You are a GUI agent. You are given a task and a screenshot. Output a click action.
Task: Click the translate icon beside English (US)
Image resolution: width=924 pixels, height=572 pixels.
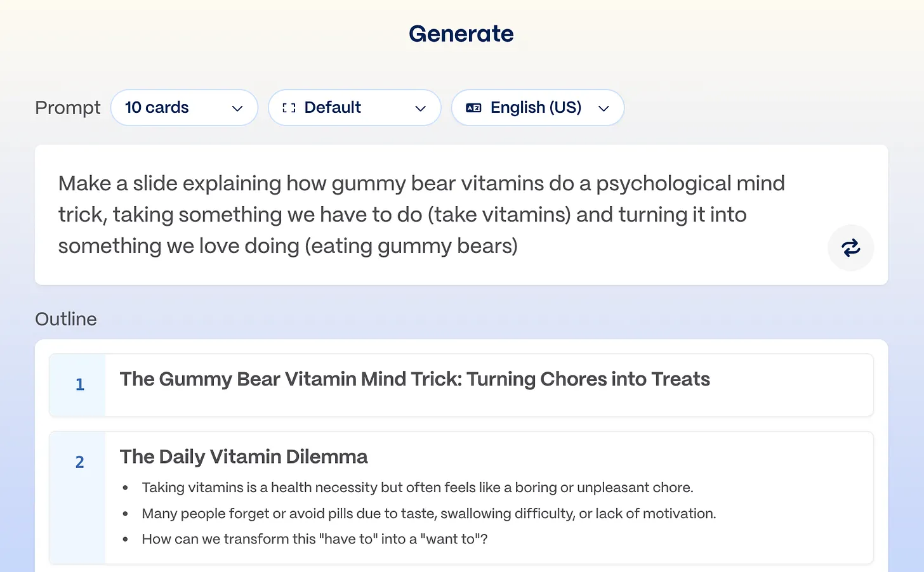(x=473, y=108)
